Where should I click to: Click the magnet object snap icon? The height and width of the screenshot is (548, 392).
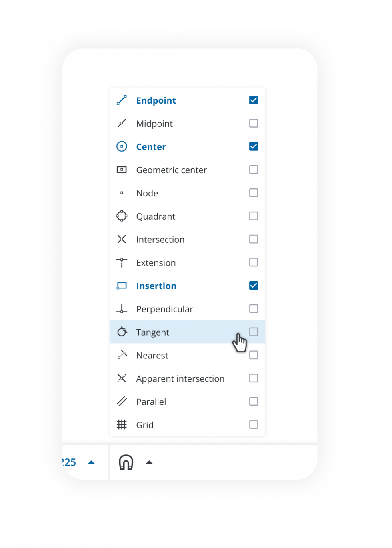point(126,462)
